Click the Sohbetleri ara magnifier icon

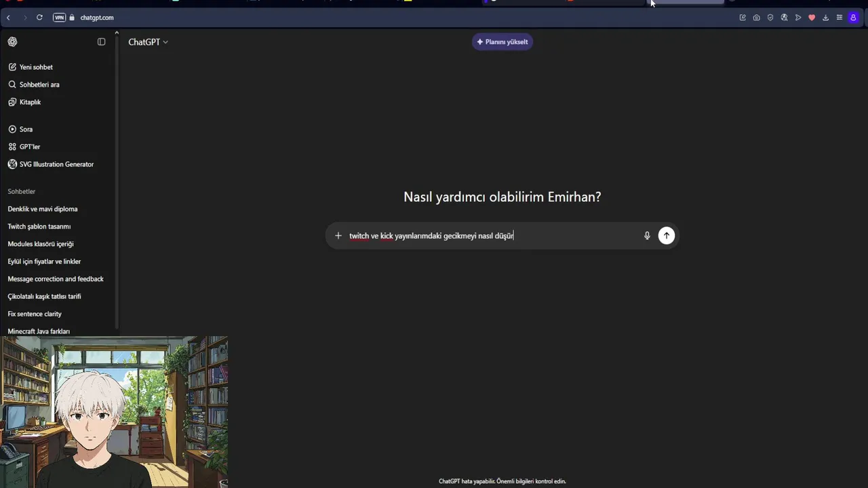12,85
